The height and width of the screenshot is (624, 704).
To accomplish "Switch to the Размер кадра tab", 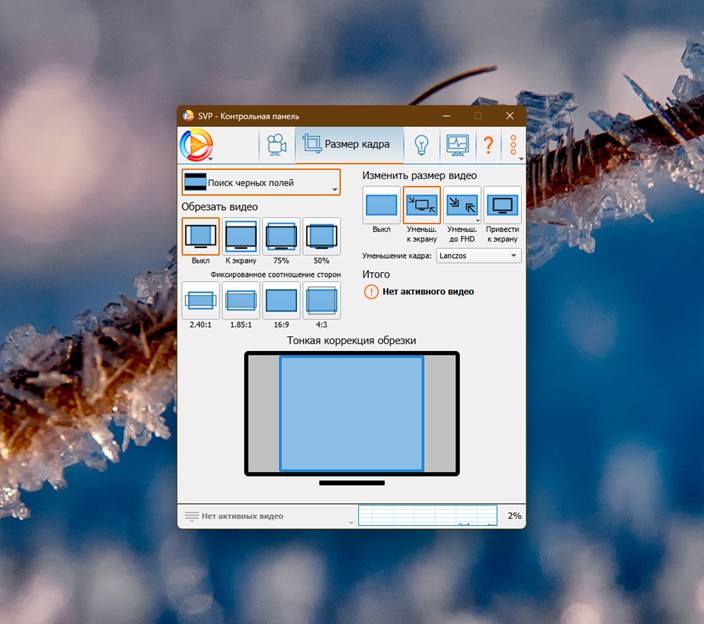I will 349,145.
